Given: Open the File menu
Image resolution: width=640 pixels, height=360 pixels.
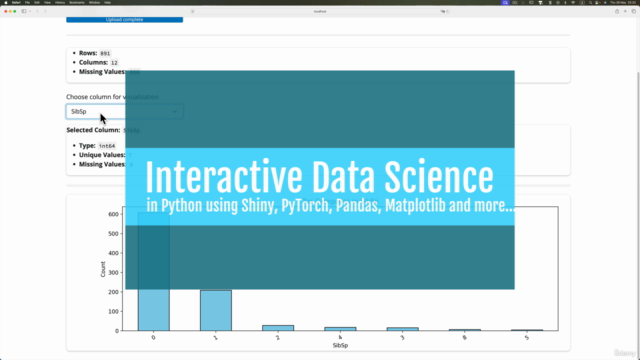Looking at the screenshot, I should (27, 2).
